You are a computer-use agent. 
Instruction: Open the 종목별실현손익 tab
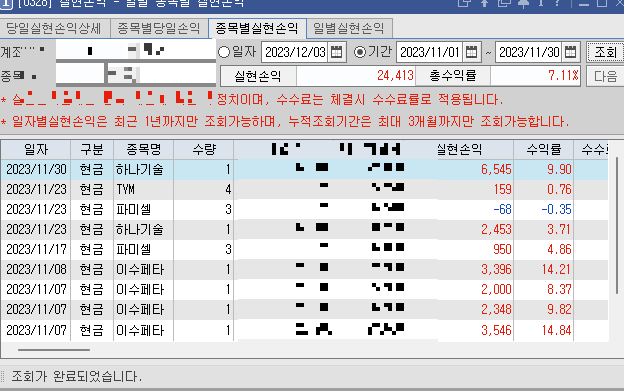(257, 28)
